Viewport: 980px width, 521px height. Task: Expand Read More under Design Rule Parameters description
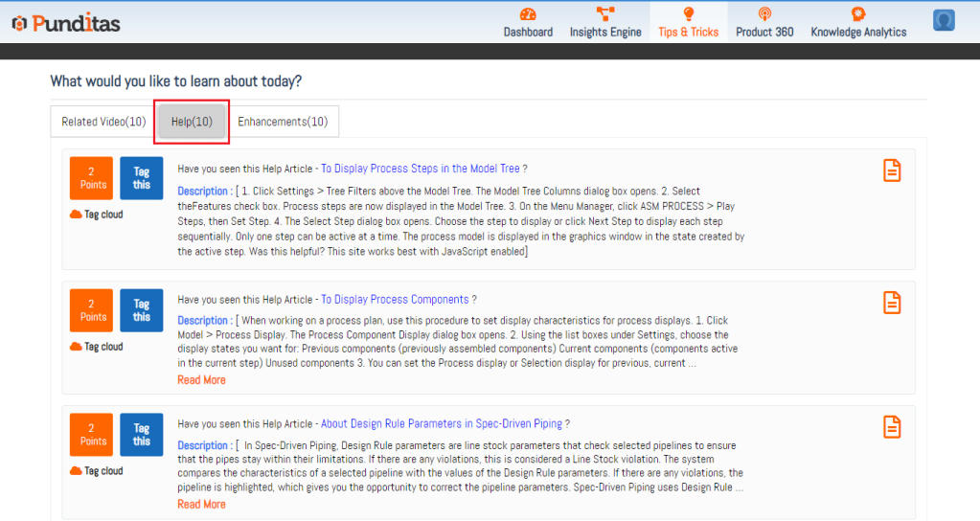click(201, 505)
